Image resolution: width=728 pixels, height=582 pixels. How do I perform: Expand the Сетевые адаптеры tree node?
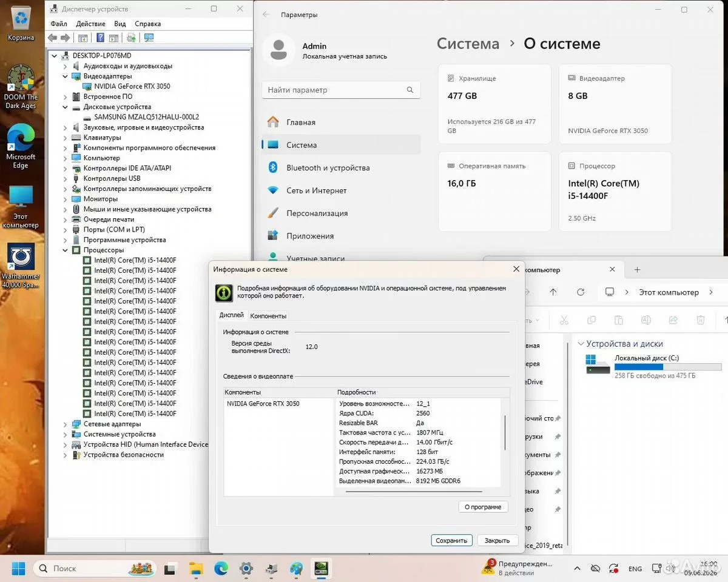tap(66, 424)
